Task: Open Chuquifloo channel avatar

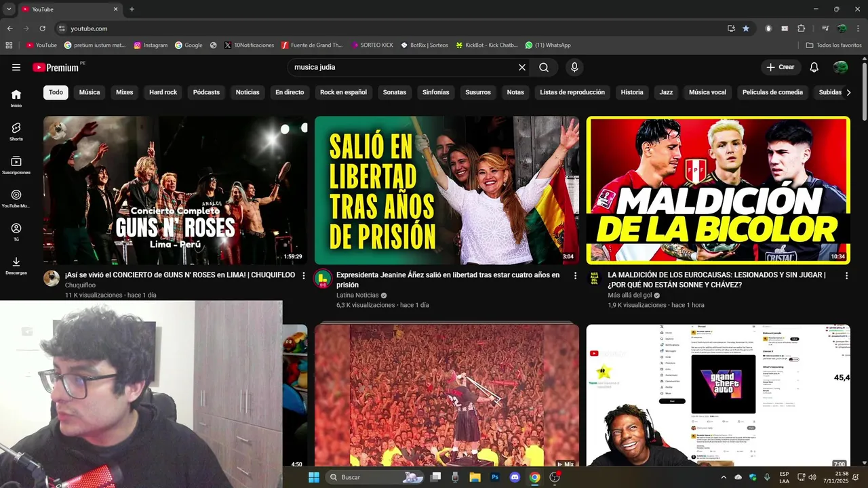Action: point(52,278)
